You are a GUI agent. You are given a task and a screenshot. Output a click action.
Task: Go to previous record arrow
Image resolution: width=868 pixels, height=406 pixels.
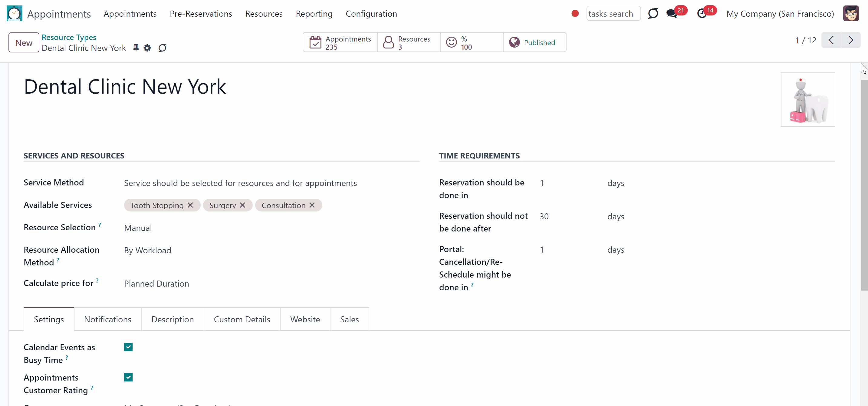pyautogui.click(x=831, y=40)
